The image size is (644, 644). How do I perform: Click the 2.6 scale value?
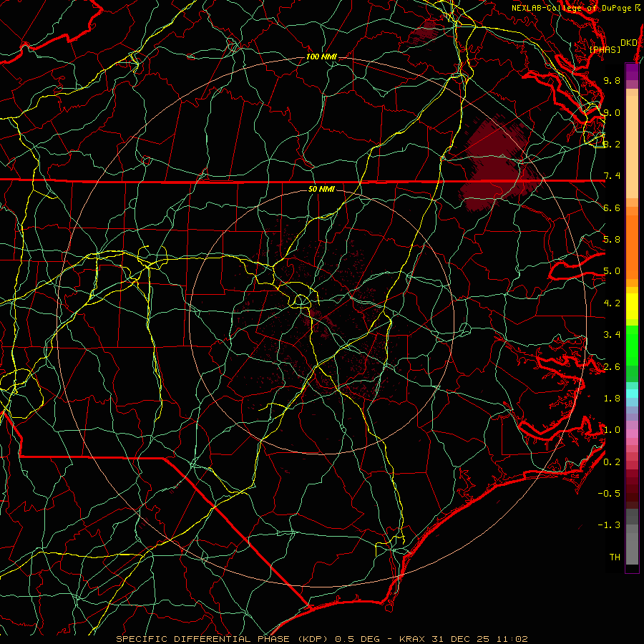coord(612,367)
